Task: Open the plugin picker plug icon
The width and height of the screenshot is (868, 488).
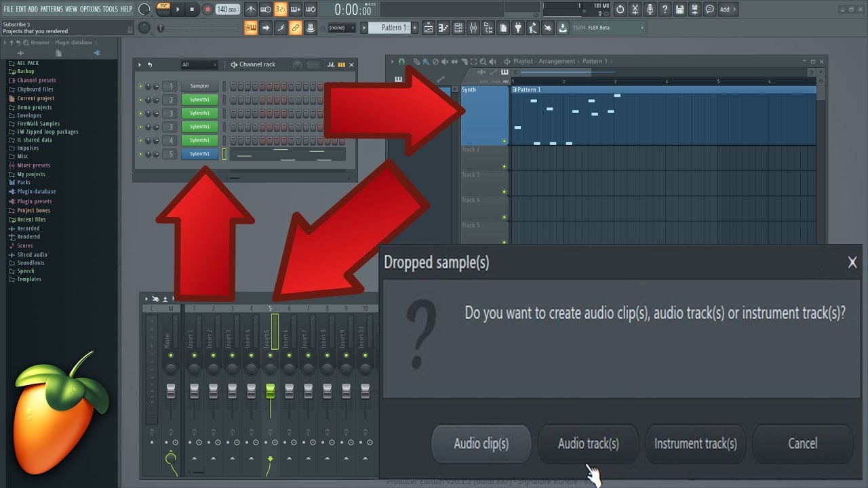Action: pyautogui.click(x=518, y=28)
